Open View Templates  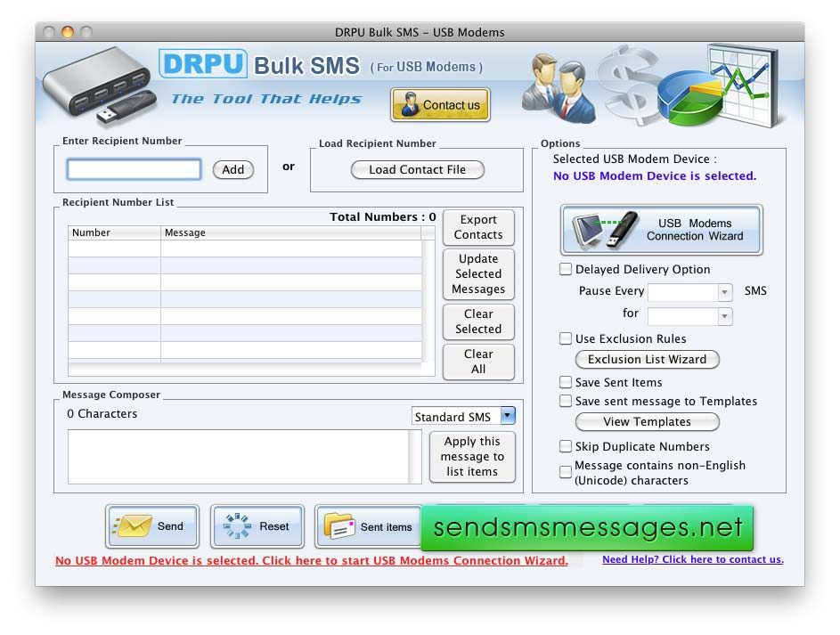pos(647,422)
